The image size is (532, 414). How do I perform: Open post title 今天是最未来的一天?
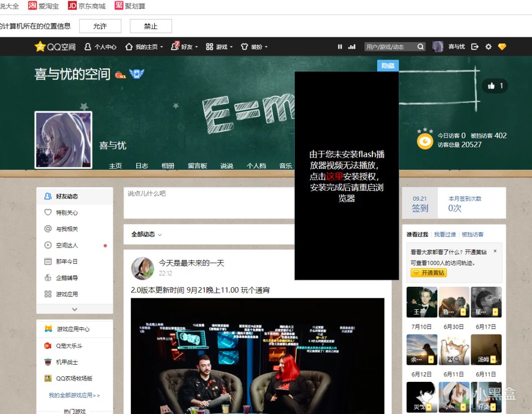pos(192,263)
